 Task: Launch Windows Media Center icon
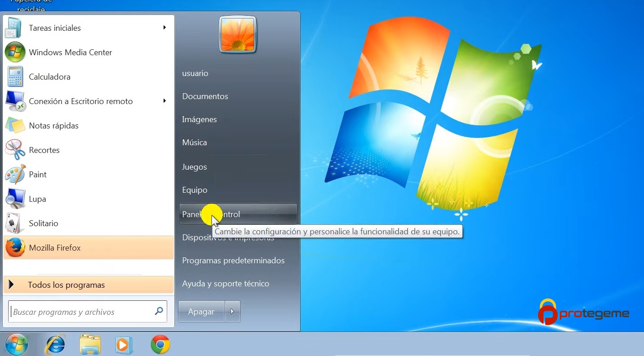(x=15, y=52)
